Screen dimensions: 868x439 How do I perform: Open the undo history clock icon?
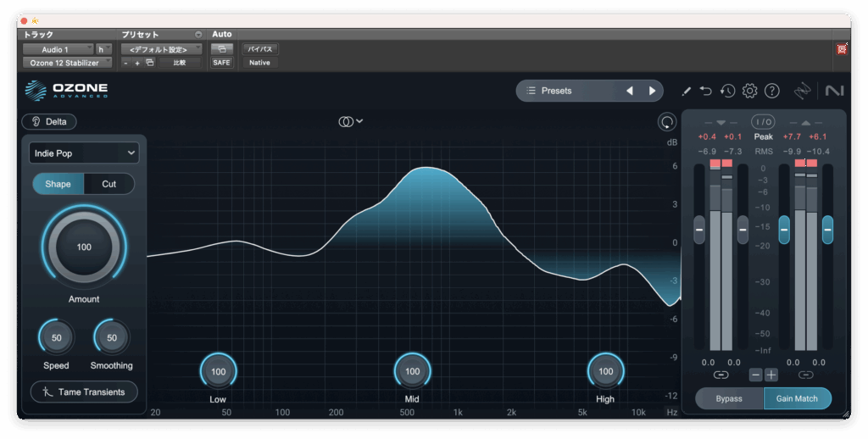pyautogui.click(x=727, y=91)
